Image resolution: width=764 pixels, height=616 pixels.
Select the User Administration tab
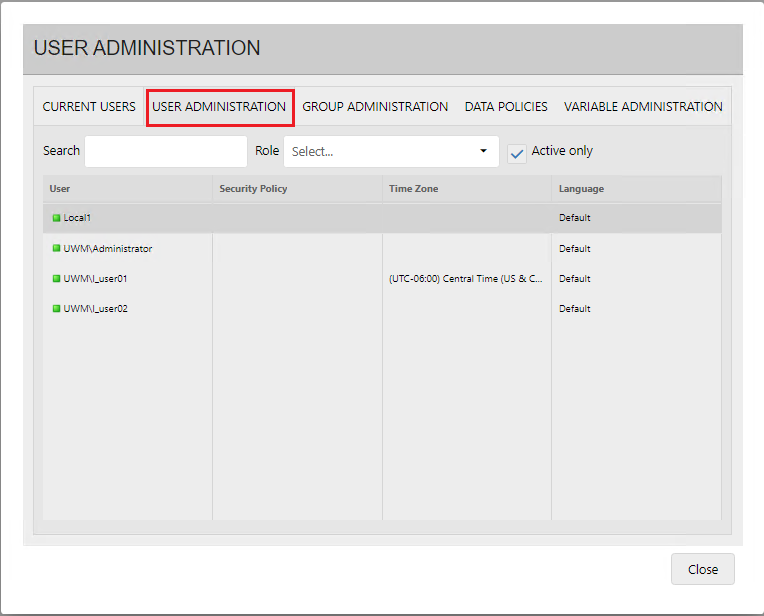coord(219,107)
